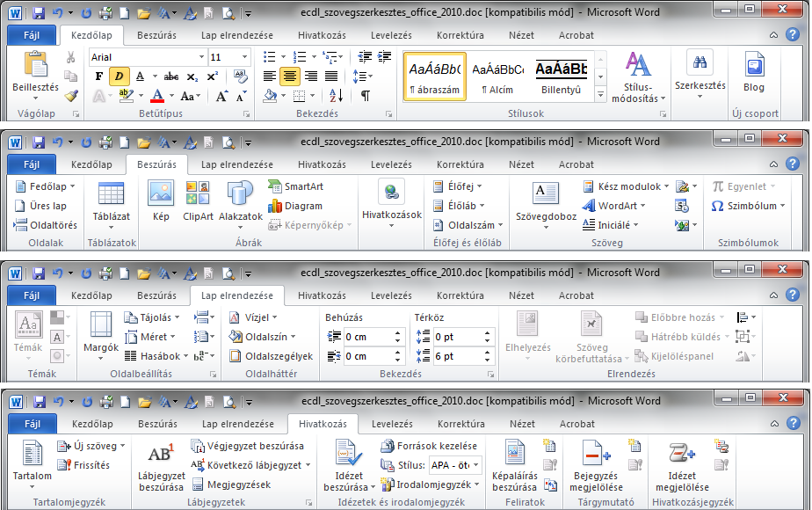This screenshot has height=510, width=812.
Task: Click the grow font size icon
Action: pos(221,96)
